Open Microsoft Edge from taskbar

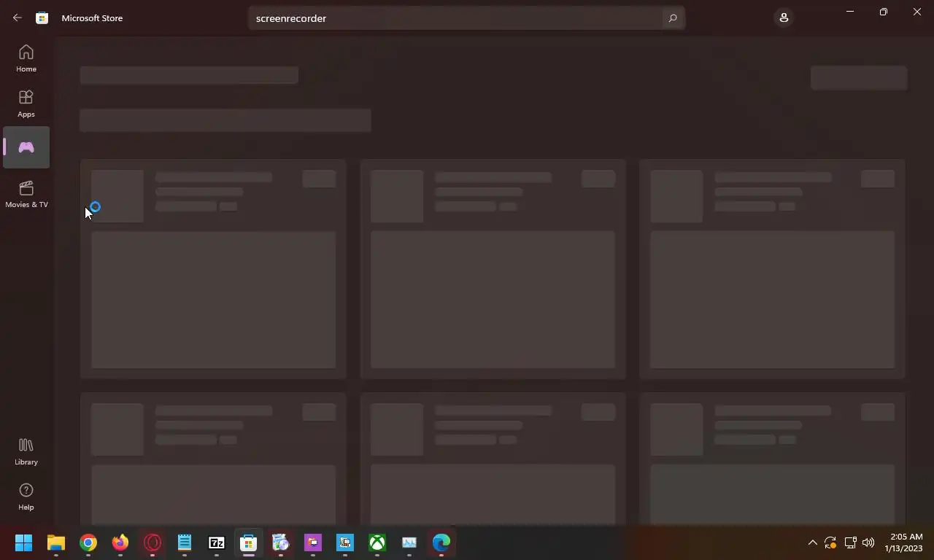point(441,542)
